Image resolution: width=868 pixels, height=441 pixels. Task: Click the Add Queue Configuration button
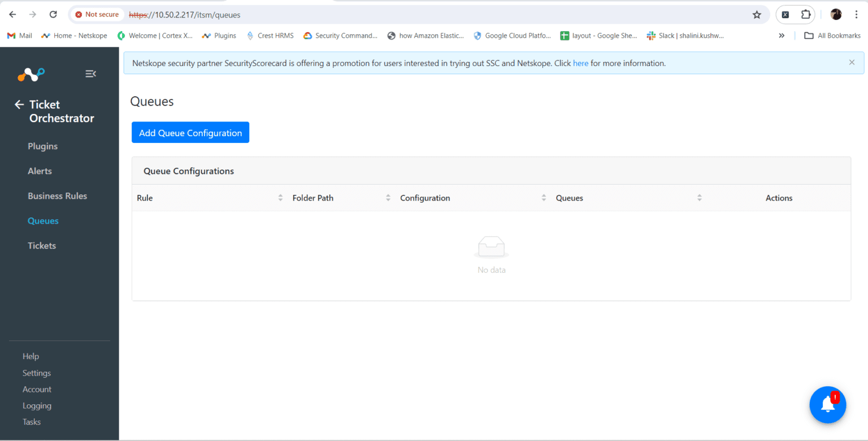190,132
